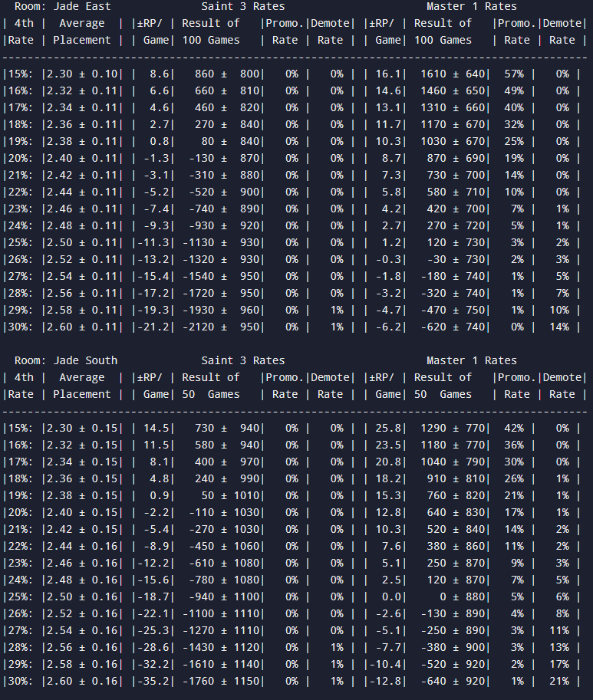Select the "1290 ± 770" result cell

click(x=453, y=428)
